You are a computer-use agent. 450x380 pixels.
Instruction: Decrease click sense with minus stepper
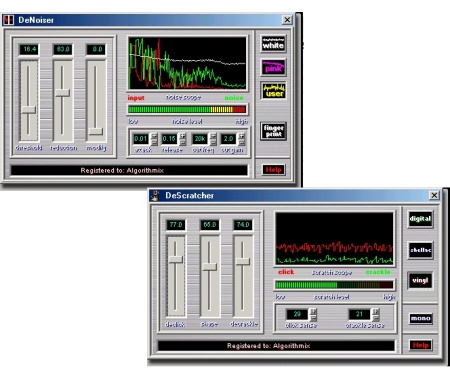[313, 318]
